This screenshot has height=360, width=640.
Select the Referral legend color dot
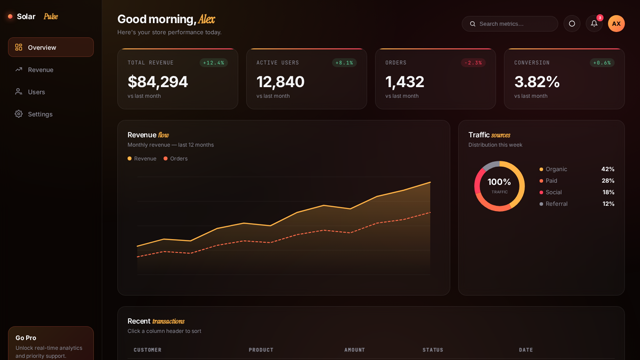pos(541,204)
